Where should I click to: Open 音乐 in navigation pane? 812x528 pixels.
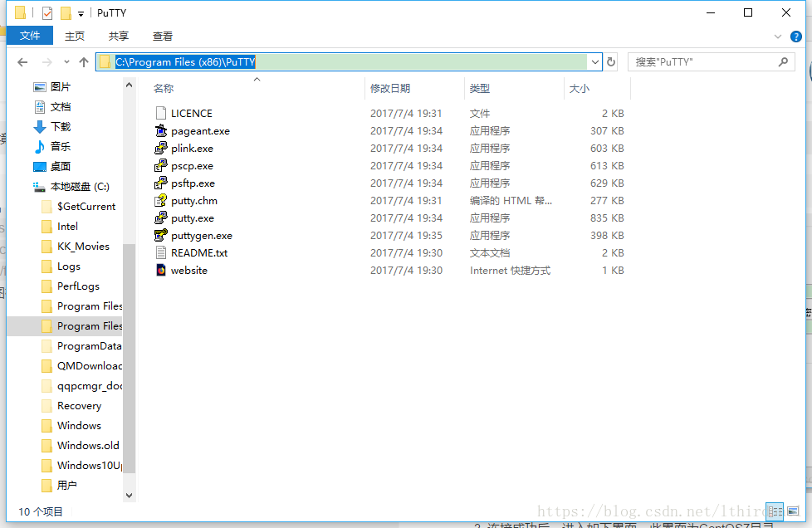[61, 146]
